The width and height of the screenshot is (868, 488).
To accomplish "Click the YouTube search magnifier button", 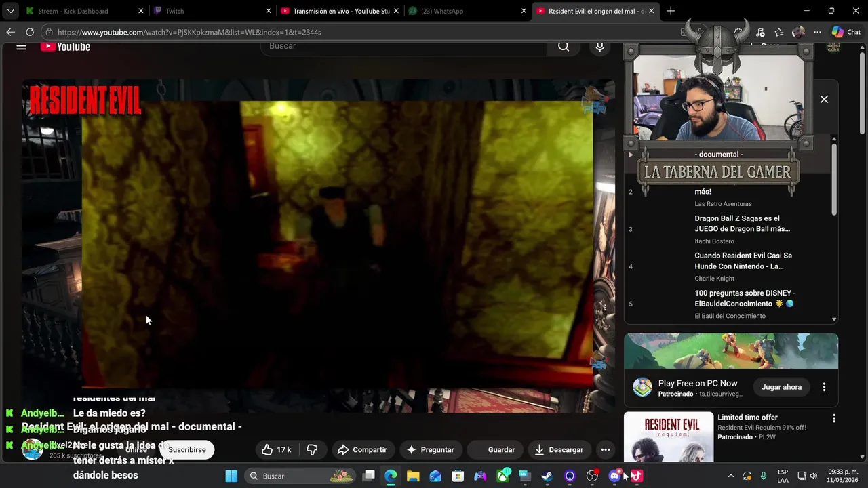I will coord(564,46).
